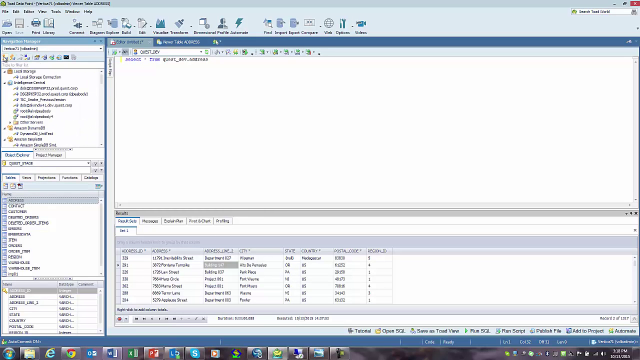
Task: Open the Export tool
Action: point(294,27)
